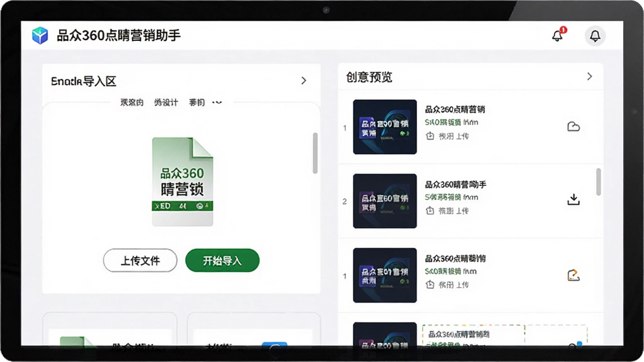
Task: Click the blue cube app logo
Action: click(x=40, y=36)
